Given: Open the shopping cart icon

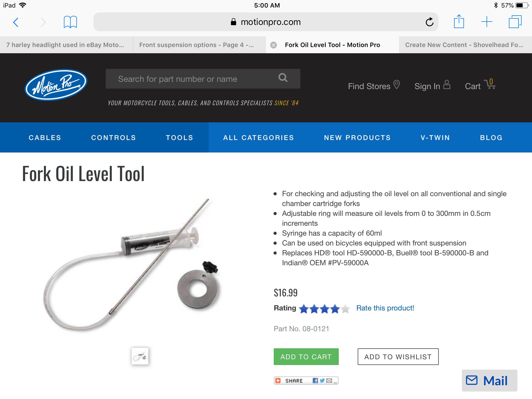Looking at the screenshot, I should pos(490,85).
